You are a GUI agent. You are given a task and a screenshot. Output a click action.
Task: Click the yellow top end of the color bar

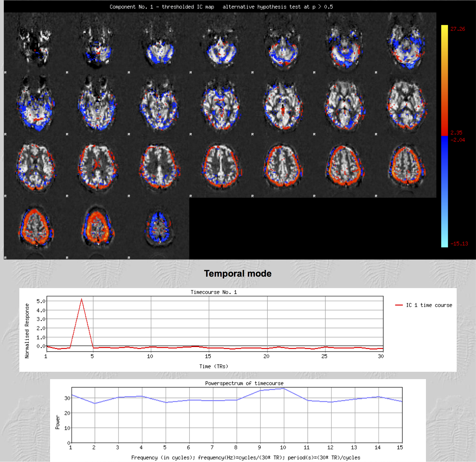tap(444, 29)
